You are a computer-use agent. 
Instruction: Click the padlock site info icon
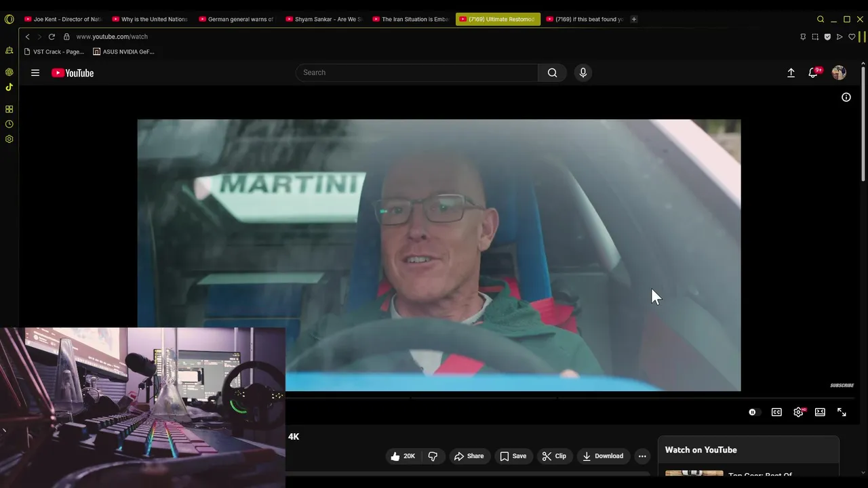(x=66, y=37)
